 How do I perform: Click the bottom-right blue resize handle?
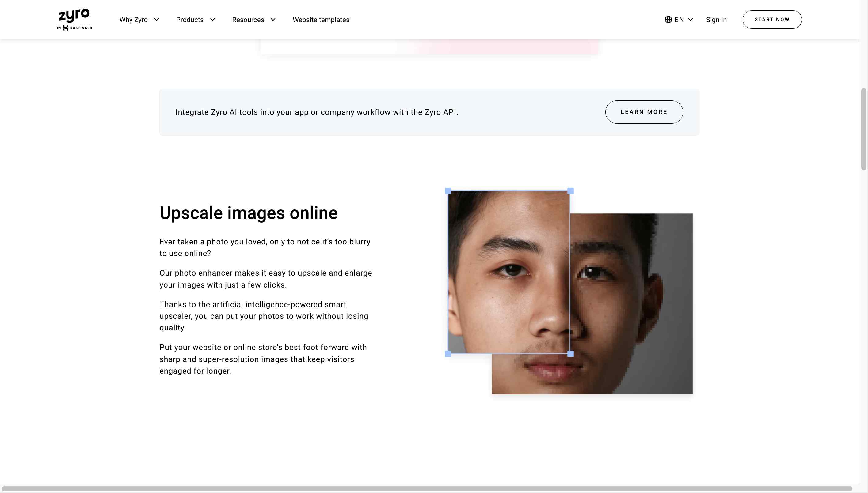(x=570, y=354)
